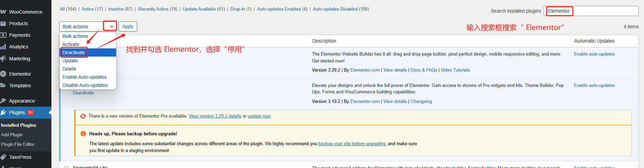This screenshot has width=644, height=168.
Task: Select Deactivate in bulk actions list
Action: coord(88,52)
